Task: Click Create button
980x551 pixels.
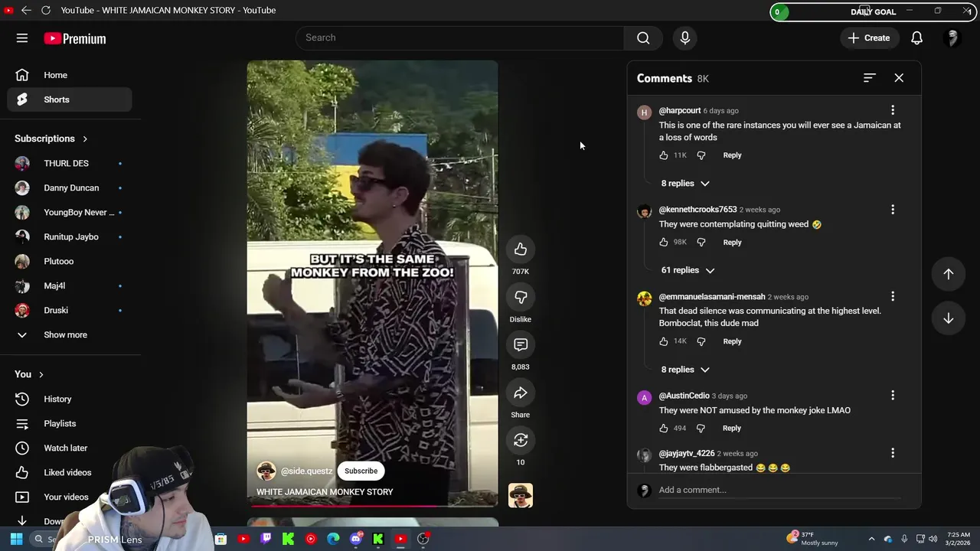Action: (x=869, y=37)
